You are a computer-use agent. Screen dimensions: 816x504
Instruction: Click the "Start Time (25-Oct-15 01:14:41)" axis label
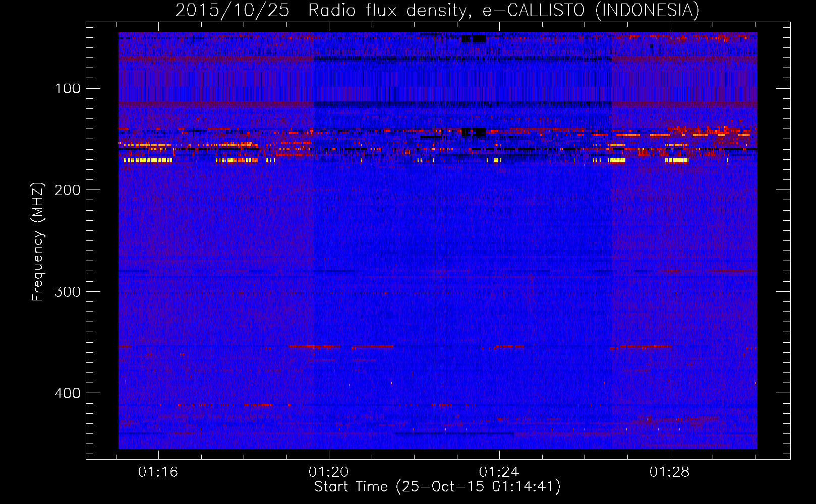point(437,487)
